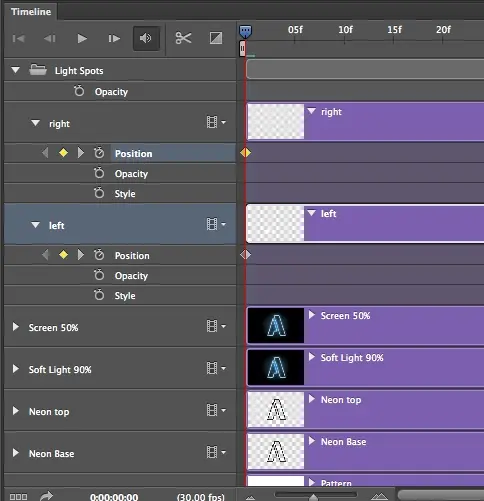Expand the Neon top layer properties
This screenshot has width=484, height=501.
pyautogui.click(x=15, y=411)
